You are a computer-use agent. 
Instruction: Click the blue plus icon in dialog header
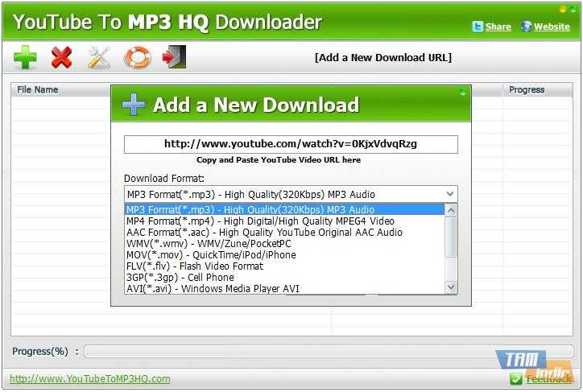134,104
